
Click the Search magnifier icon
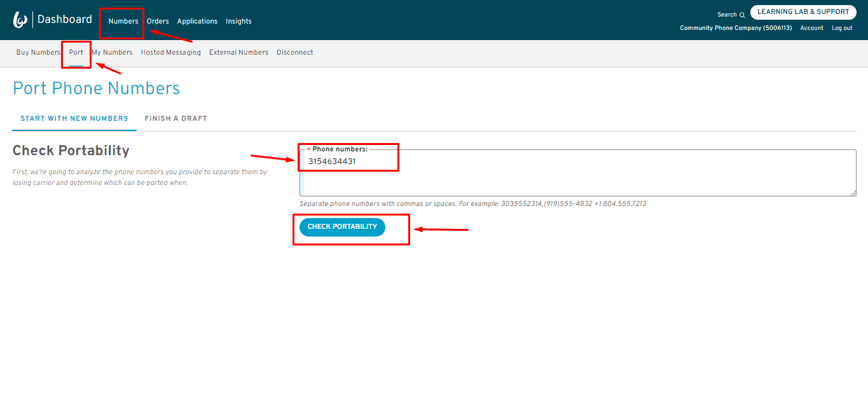(741, 15)
